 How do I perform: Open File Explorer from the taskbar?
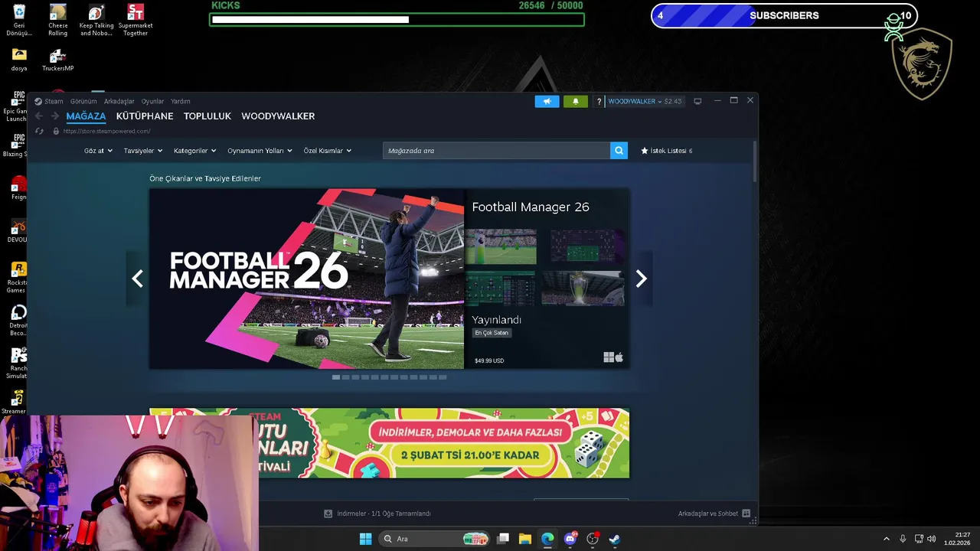pyautogui.click(x=525, y=539)
